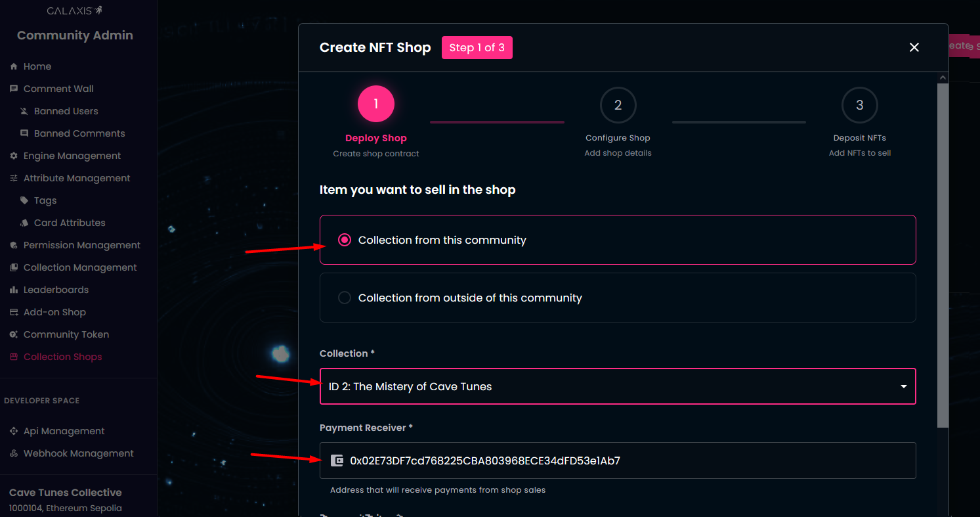Image resolution: width=980 pixels, height=517 pixels.
Task: Click the Comment Wall speech bubble icon
Action: pos(14,89)
